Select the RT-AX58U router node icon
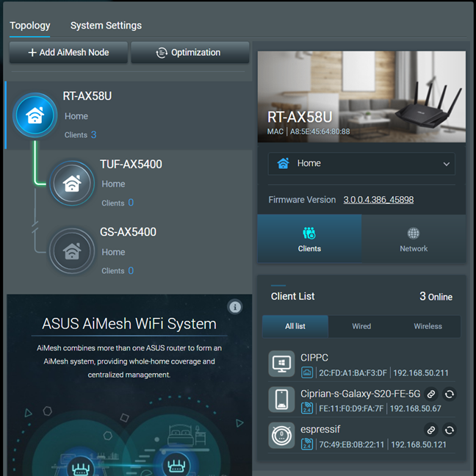 tap(35, 115)
